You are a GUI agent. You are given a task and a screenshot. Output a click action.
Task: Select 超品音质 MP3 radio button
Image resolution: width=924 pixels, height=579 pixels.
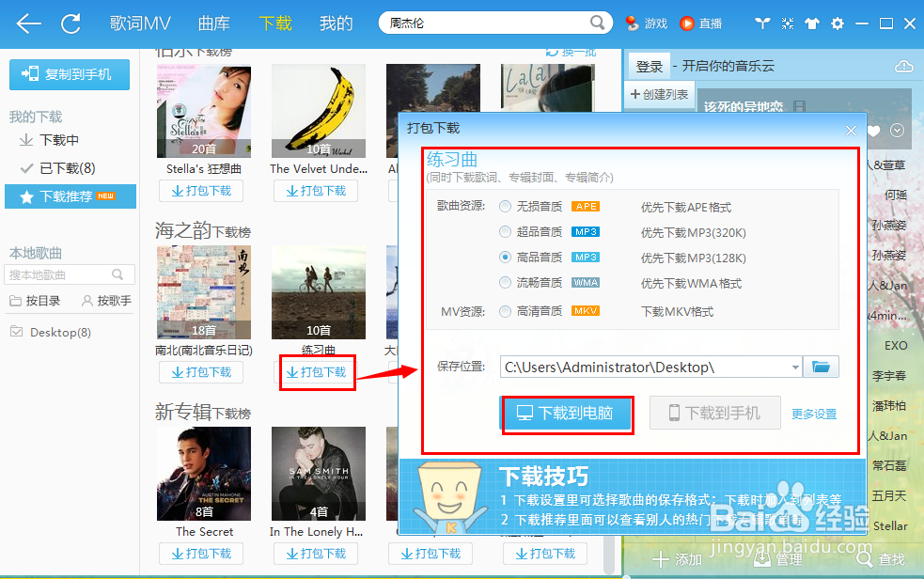point(505,232)
